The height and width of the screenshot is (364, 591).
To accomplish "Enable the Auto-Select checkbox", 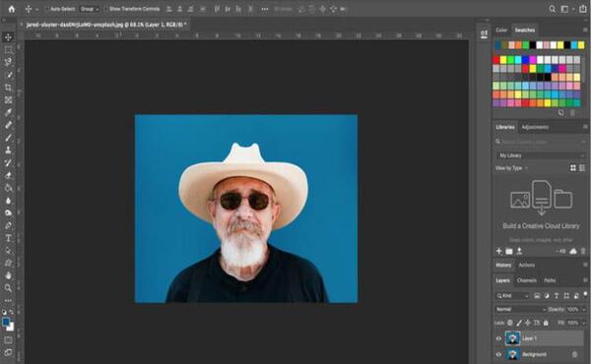I will [x=47, y=9].
